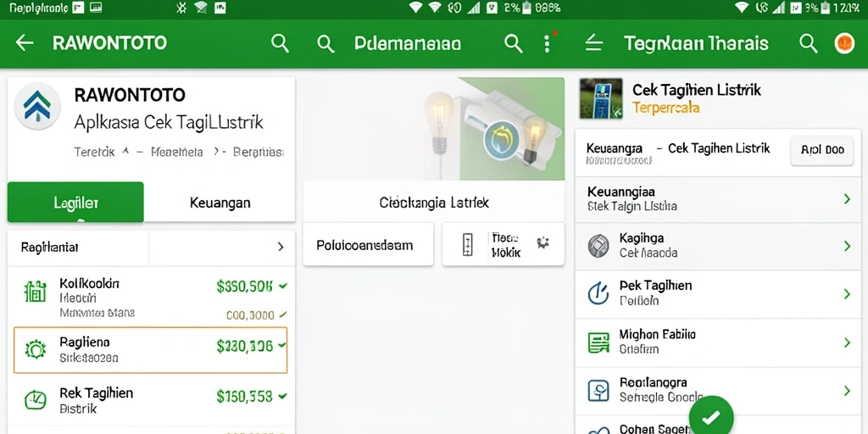Screen dimensions: 868x434
Task: Tap the clock icon beside Rek Tagihien
Action: point(35,400)
